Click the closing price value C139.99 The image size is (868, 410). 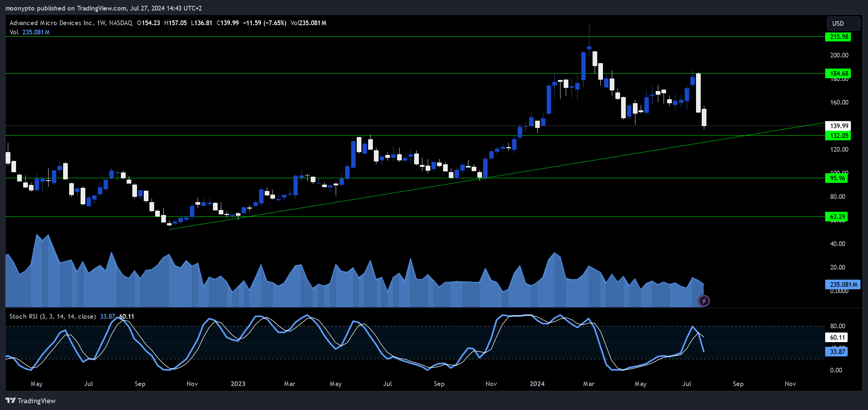point(228,23)
